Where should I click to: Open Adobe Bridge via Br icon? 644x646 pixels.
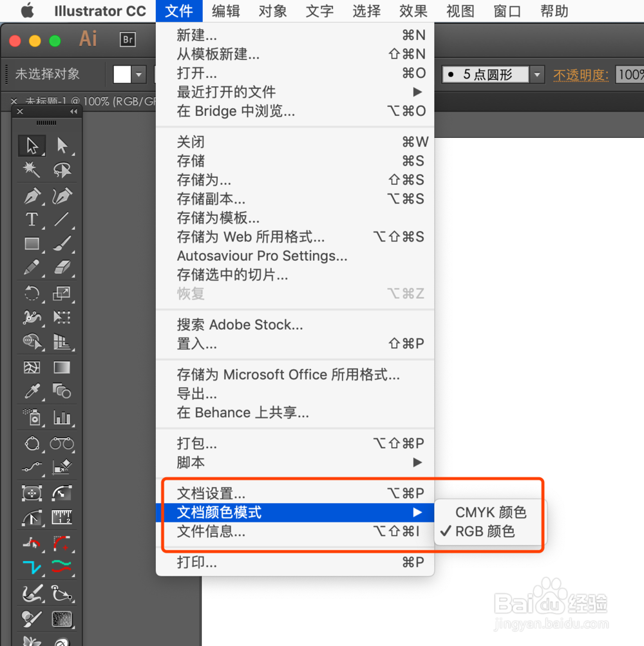pos(128,39)
